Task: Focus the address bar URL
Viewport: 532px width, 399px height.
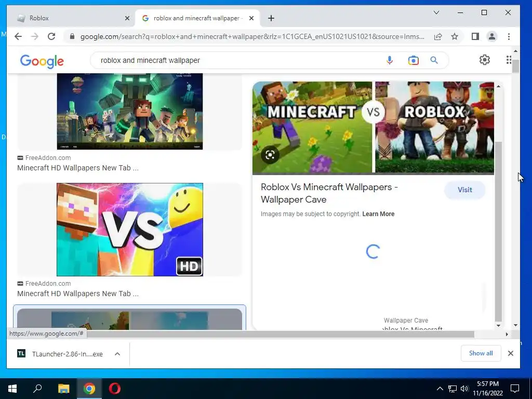Action: pyautogui.click(x=252, y=36)
